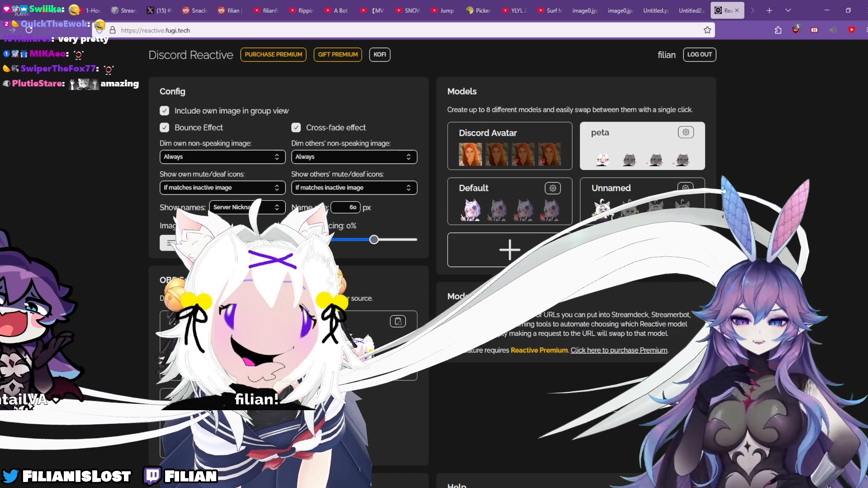The height and width of the screenshot is (488, 868).
Task: Open the uBlock Origin extension icon
Action: coord(796,30)
